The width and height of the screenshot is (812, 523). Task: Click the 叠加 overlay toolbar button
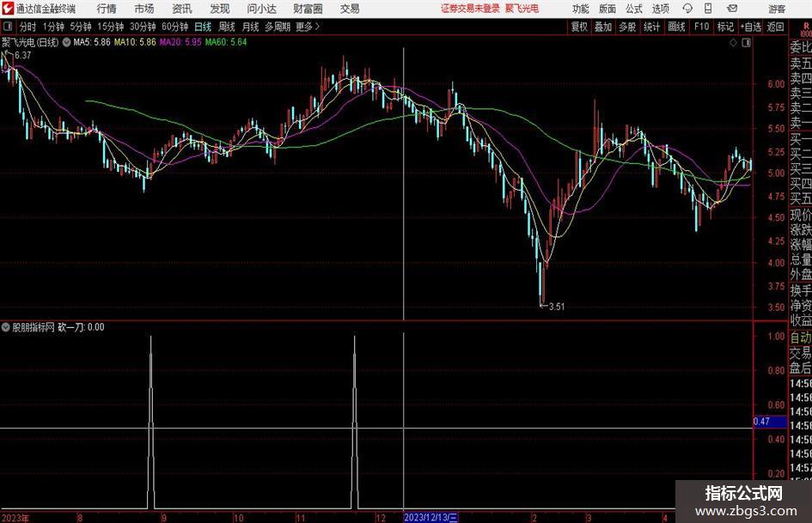[x=603, y=27]
